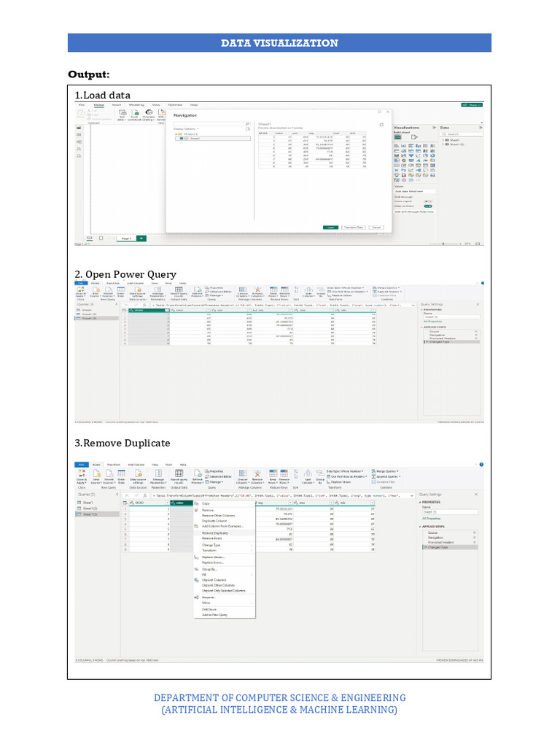Click OneLake catalog icon in Load data screenshot
Viewport: 560px width, 747px height.
click(x=149, y=112)
